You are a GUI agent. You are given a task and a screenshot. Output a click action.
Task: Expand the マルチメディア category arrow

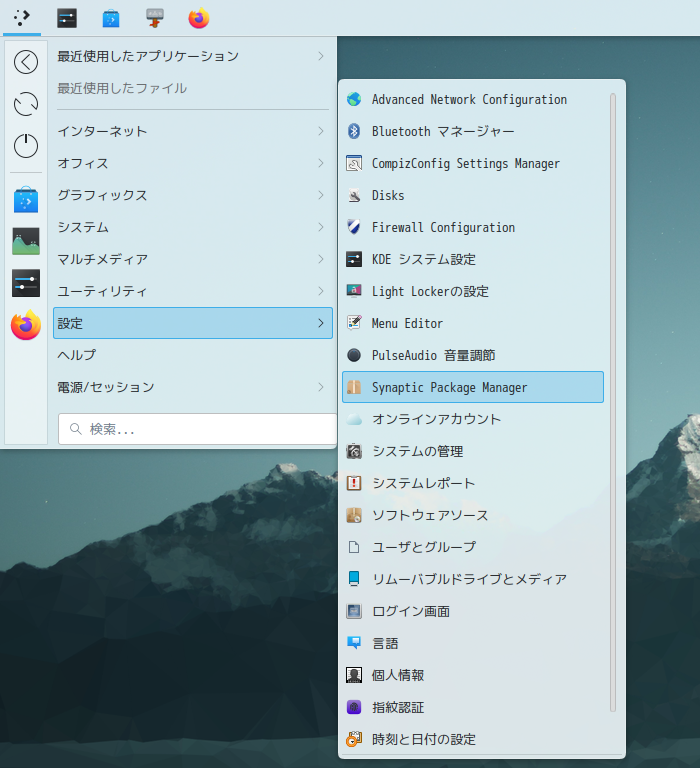pos(320,259)
